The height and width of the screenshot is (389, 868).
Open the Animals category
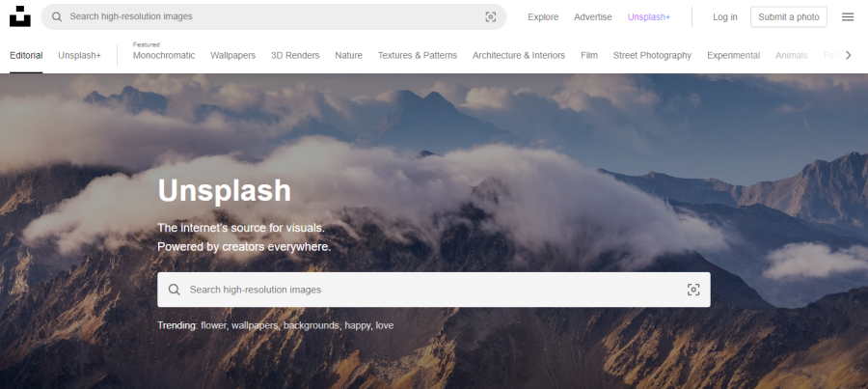click(x=792, y=55)
